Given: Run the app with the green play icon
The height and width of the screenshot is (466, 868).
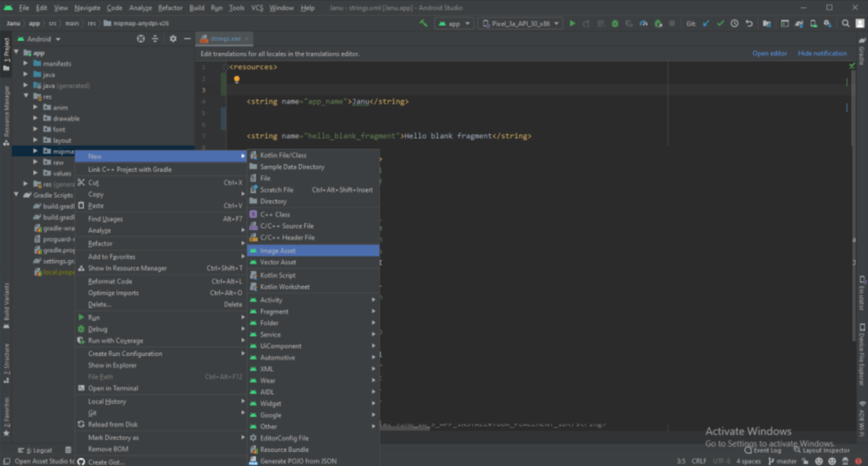Looking at the screenshot, I should pos(572,24).
